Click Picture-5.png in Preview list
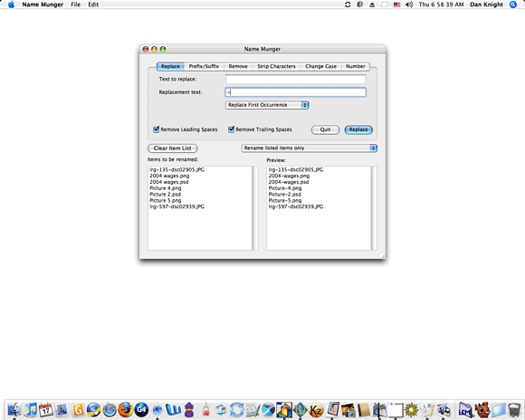The width and height of the screenshot is (525, 420). [x=285, y=200]
